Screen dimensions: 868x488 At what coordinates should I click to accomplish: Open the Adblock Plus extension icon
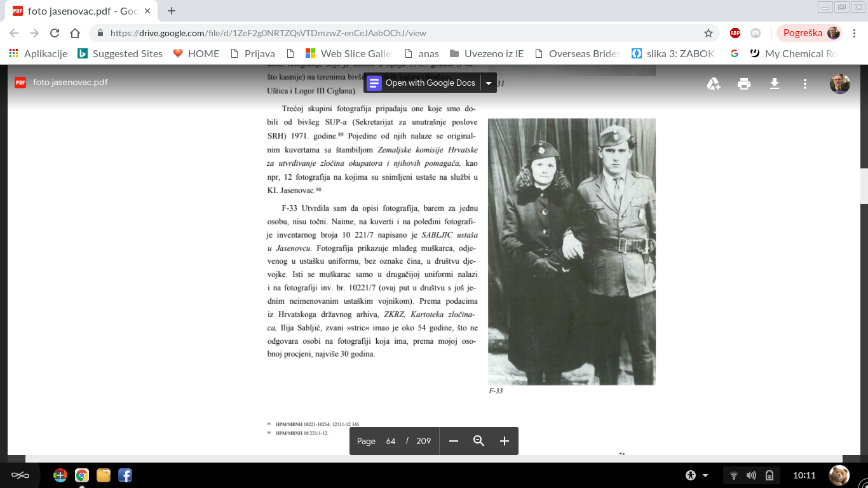735,33
